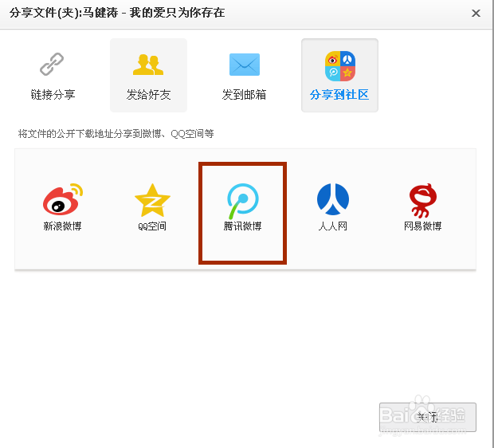Select the chain link share icon
Viewport: 494px width, 448px height.
tap(52, 65)
